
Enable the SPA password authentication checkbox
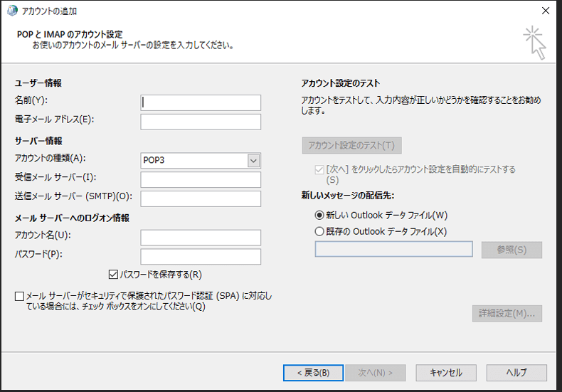(19, 296)
